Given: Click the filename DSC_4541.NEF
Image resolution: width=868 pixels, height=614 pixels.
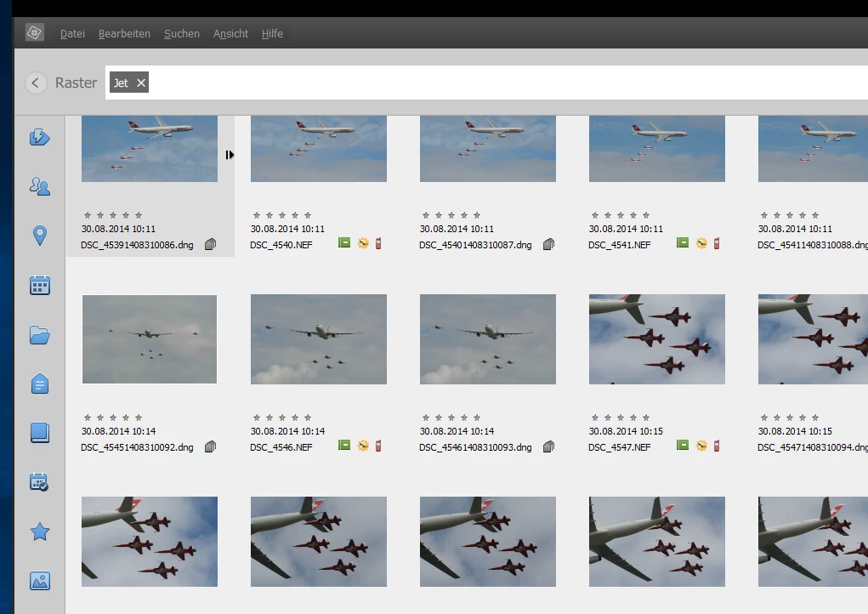Looking at the screenshot, I should click(620, 245).
